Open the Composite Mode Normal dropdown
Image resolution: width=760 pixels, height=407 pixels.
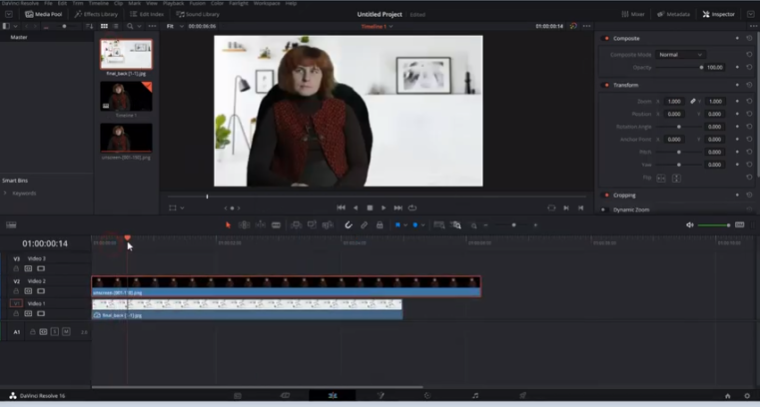tap(681, 54)
